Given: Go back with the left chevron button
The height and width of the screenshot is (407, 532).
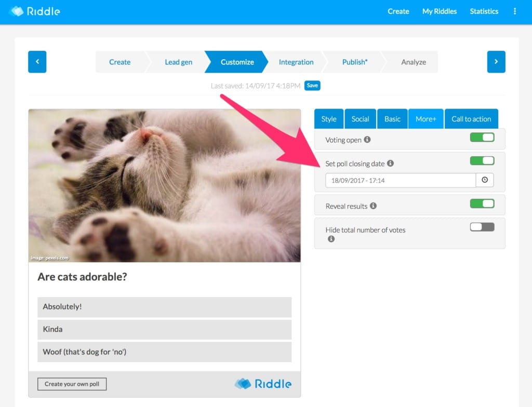Looking at the screenshot, I should point(37,62).
